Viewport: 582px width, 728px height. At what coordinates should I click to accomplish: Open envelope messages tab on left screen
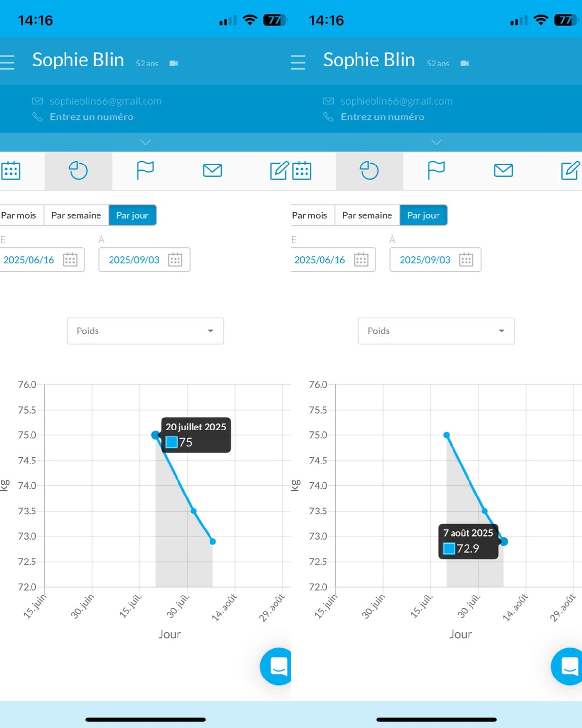212,170
